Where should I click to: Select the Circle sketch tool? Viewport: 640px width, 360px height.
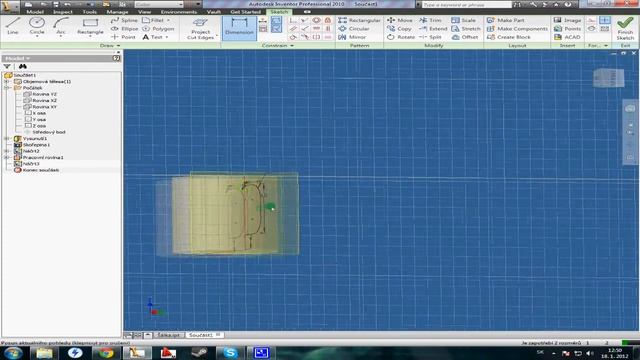coord(37,26)
